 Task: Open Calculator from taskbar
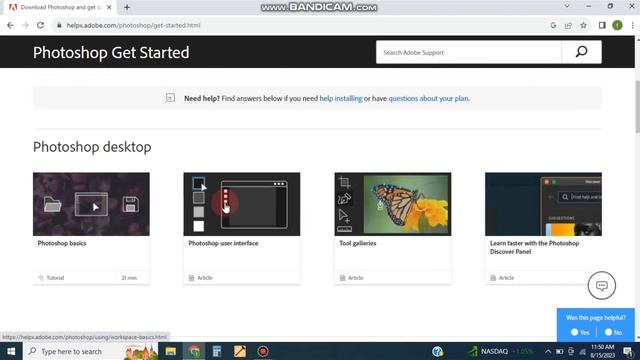click(x=217, y=351)
